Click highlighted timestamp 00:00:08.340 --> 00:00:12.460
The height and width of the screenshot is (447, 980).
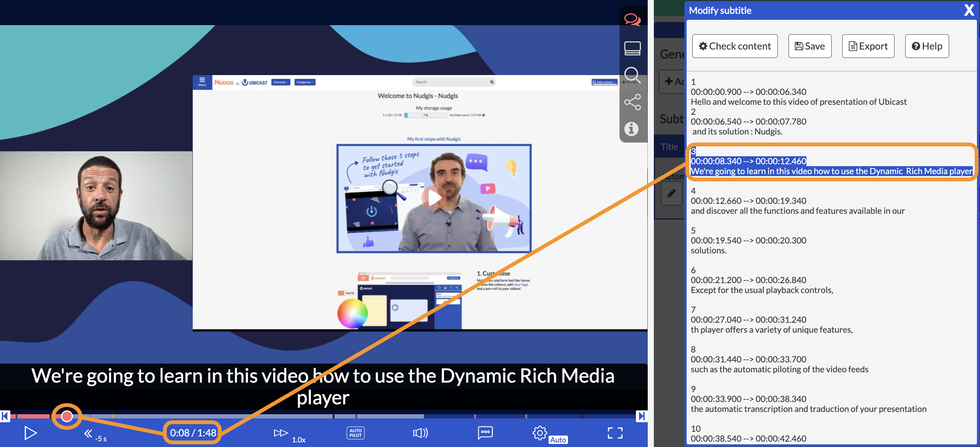point(748,161)
